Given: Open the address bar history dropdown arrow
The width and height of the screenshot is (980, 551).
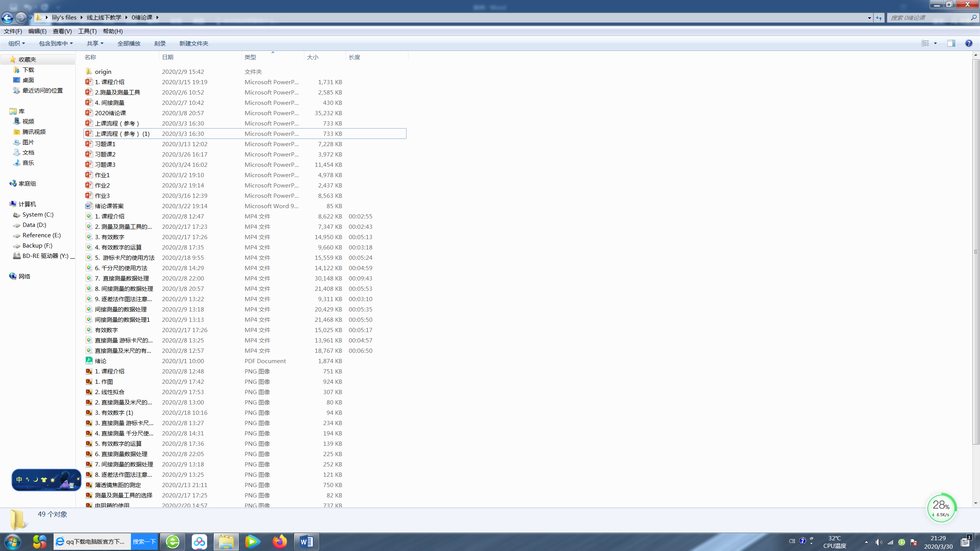Looking at the screenshot, I should click(x=869, y=18).
